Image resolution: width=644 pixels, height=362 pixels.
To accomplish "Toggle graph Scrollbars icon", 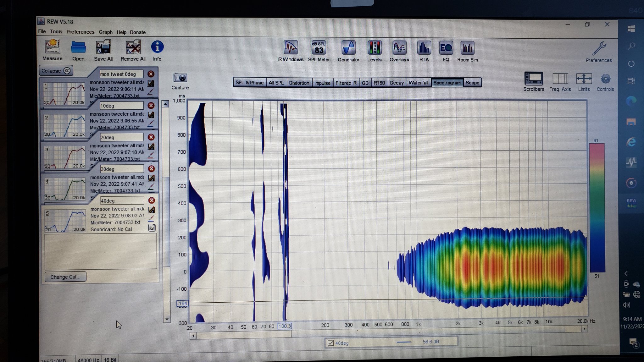I will [534, 79].
